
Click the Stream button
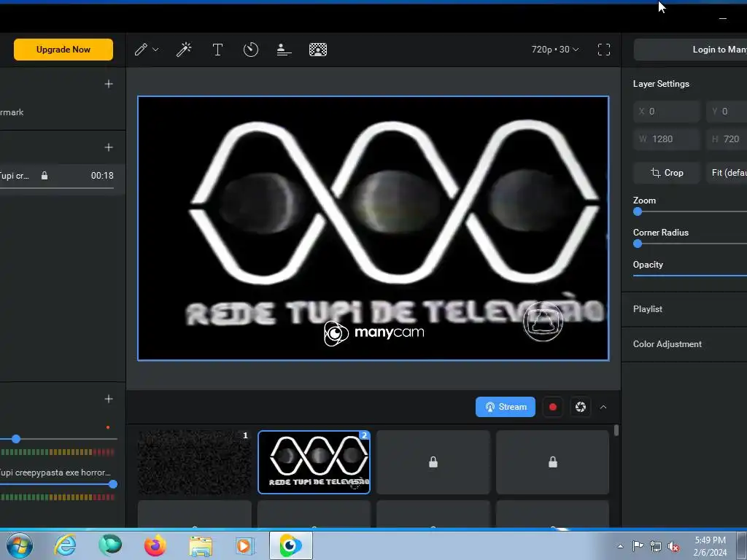point(506,407)
